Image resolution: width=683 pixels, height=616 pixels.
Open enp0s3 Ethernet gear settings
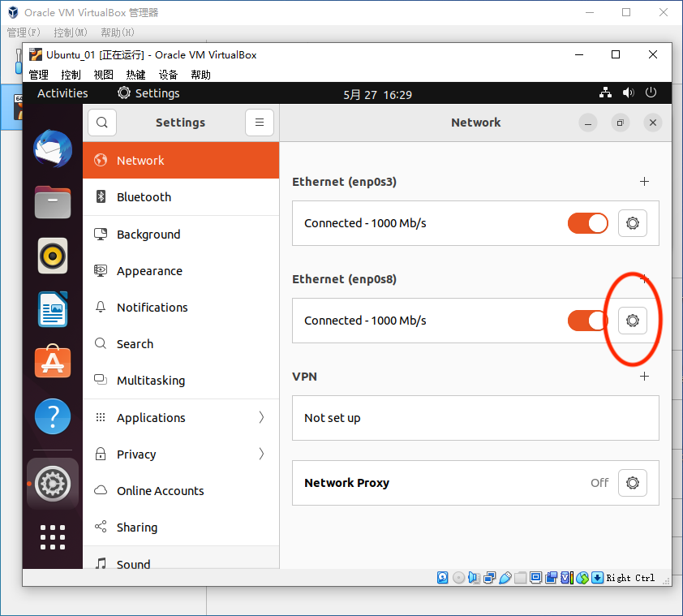click(633, 223)
